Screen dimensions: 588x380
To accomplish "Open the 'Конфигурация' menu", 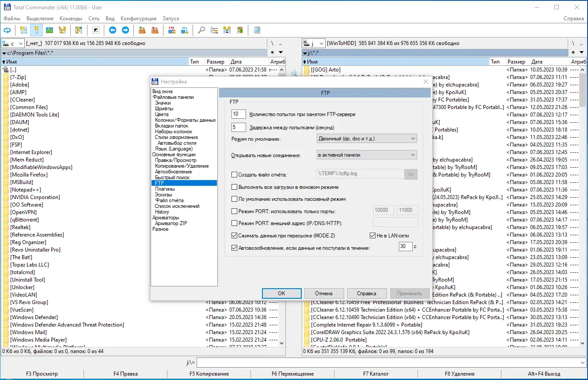I will [138, 19].
